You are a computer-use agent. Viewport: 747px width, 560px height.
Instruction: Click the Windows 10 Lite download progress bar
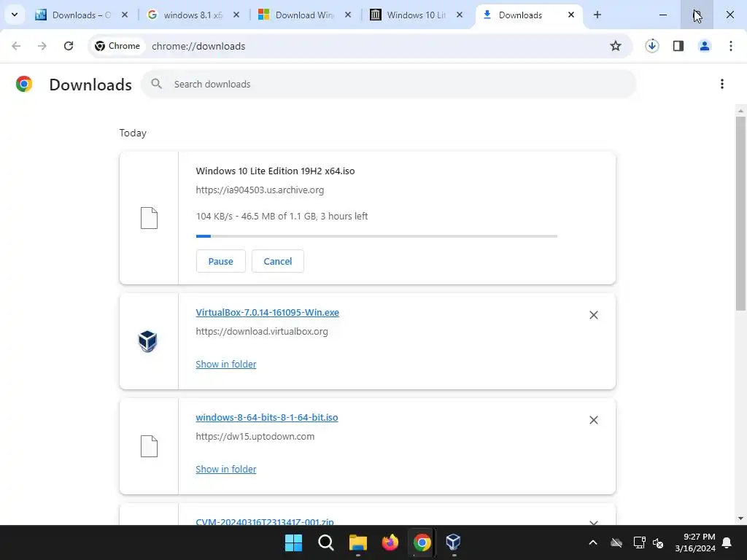(376, 236)
